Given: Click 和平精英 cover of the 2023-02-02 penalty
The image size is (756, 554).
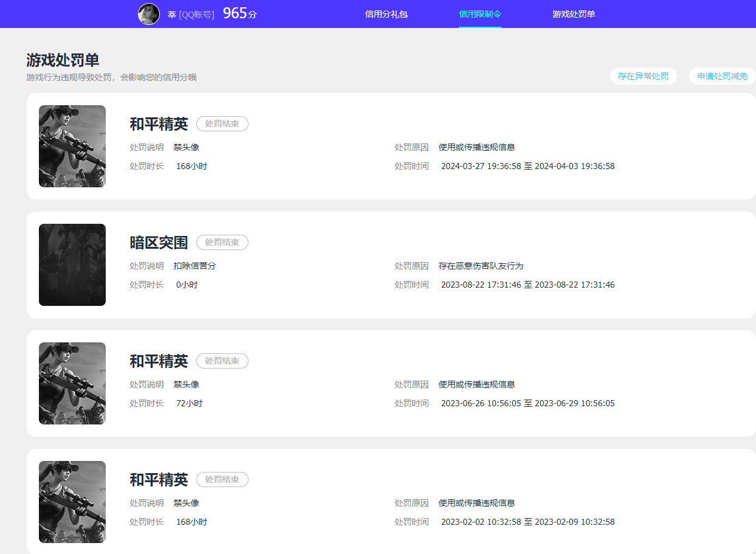Looking at the screenshot, I should coord(72,502).
